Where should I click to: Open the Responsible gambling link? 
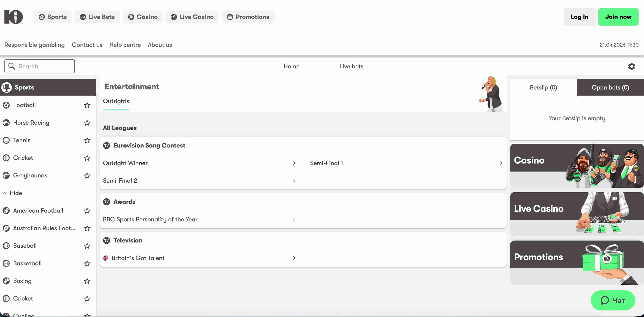point(35,45)
